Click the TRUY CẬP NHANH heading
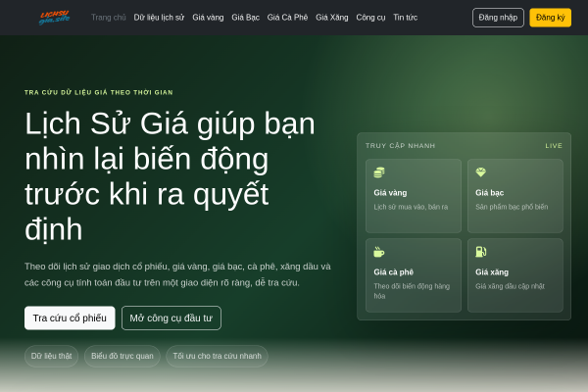Viewport: 588px width, 392px height. pyautogui.click(x=401, y=146)
